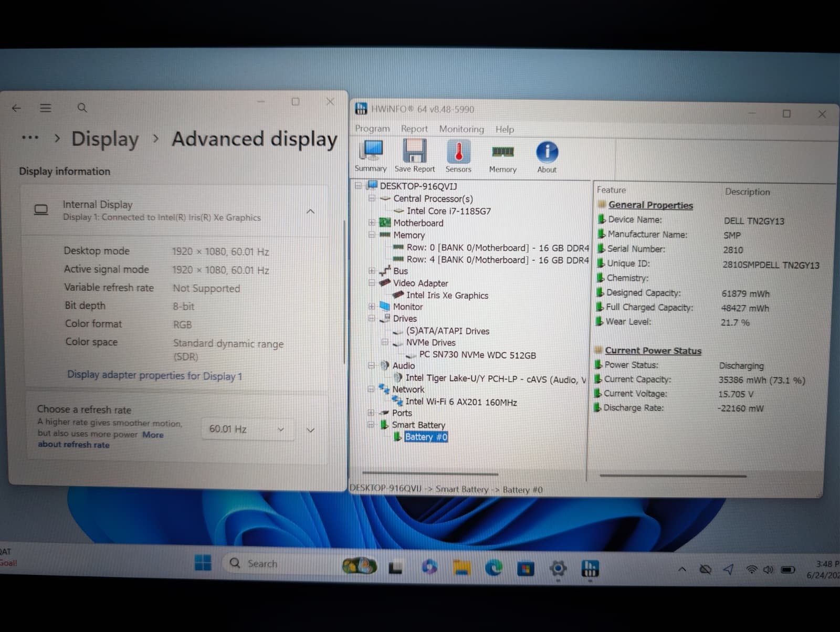This screenshot has height=632, width=840.
Task: Open the Sensors thermometer tool
Action: pos(458,156)
